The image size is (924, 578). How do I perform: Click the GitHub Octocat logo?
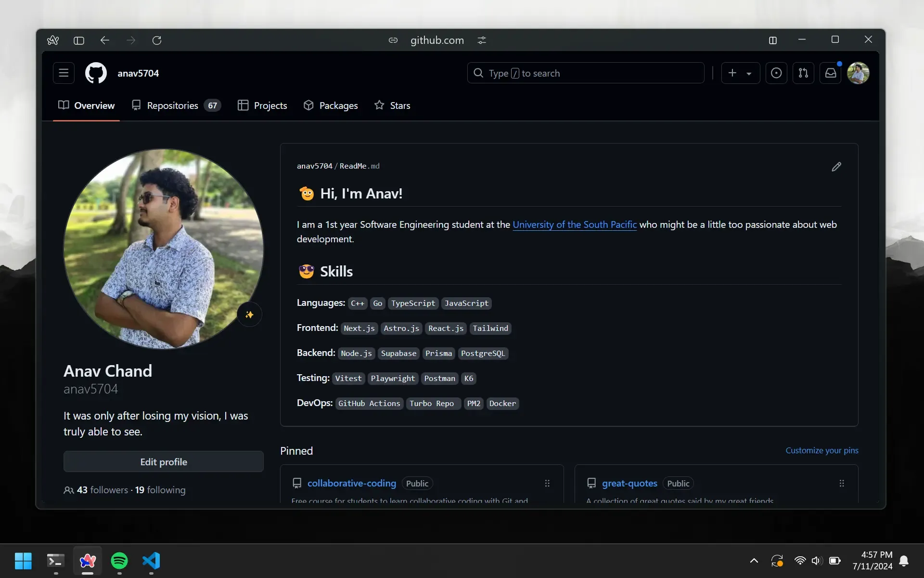pyautogui.click(x=96, y=73)
